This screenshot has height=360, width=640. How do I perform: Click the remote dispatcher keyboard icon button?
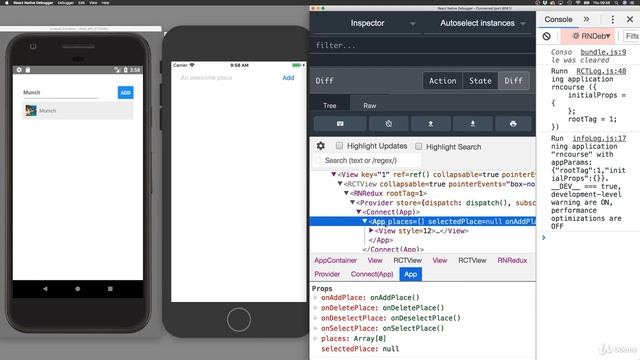[340, 124]
